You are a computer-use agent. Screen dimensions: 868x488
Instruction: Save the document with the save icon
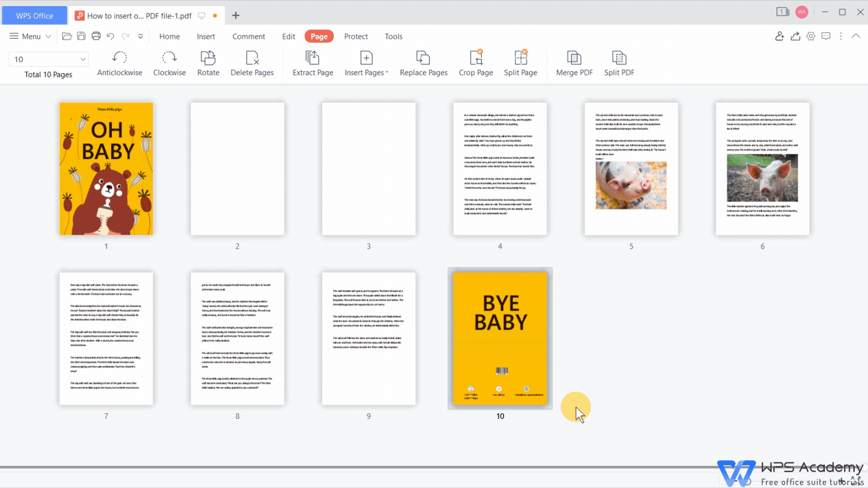coord(81,36)
